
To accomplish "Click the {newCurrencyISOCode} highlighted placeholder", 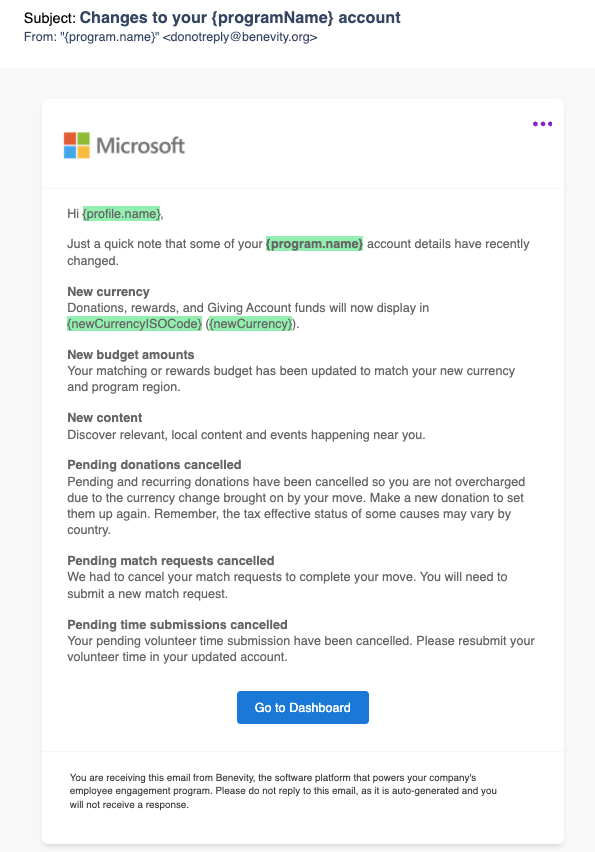I will click(x=135, y=324).
